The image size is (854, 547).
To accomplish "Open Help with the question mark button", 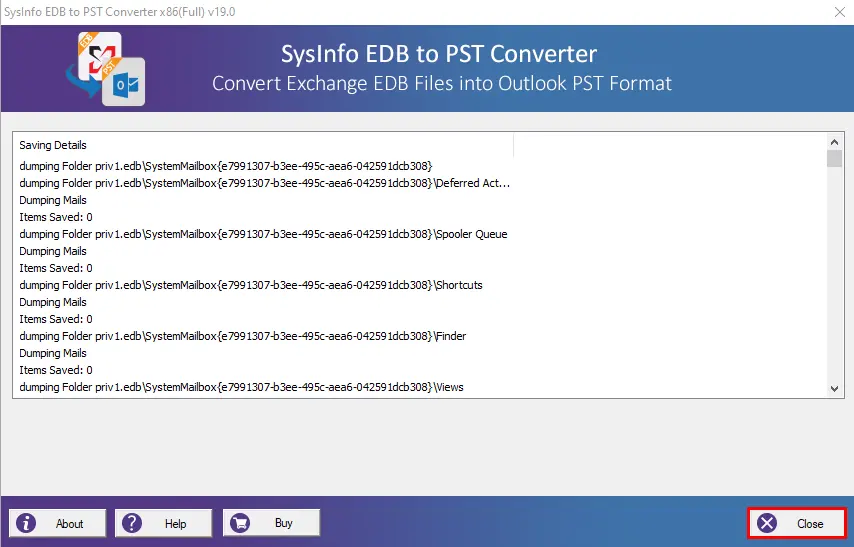I will pos(163,523).
